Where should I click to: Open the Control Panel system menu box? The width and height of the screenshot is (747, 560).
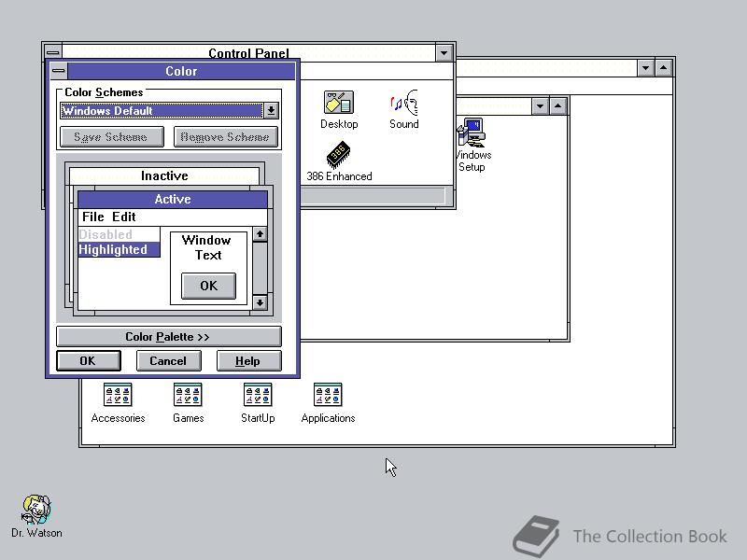click(x=53, y=52)
